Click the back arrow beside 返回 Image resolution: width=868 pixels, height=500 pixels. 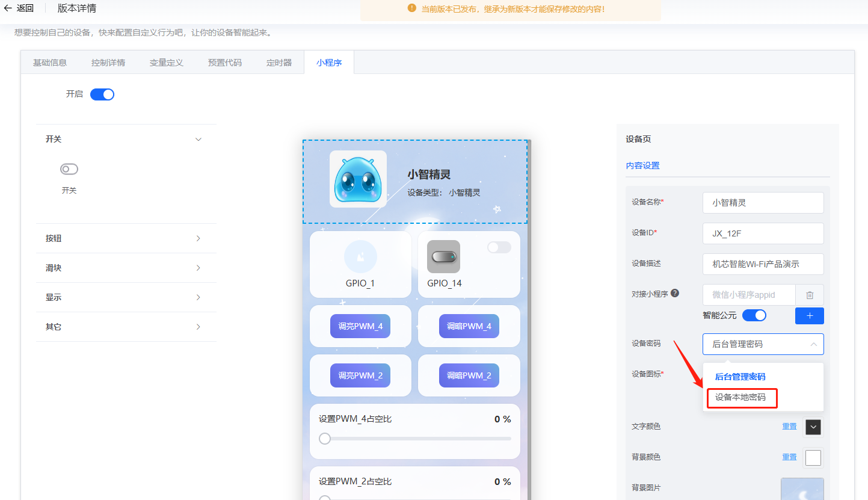8,8
